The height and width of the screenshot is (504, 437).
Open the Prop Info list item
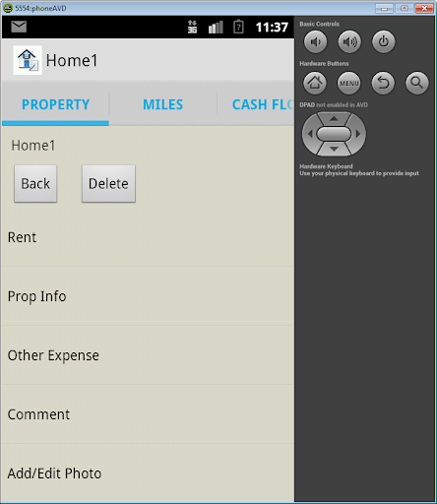click(x=148, y=296)
